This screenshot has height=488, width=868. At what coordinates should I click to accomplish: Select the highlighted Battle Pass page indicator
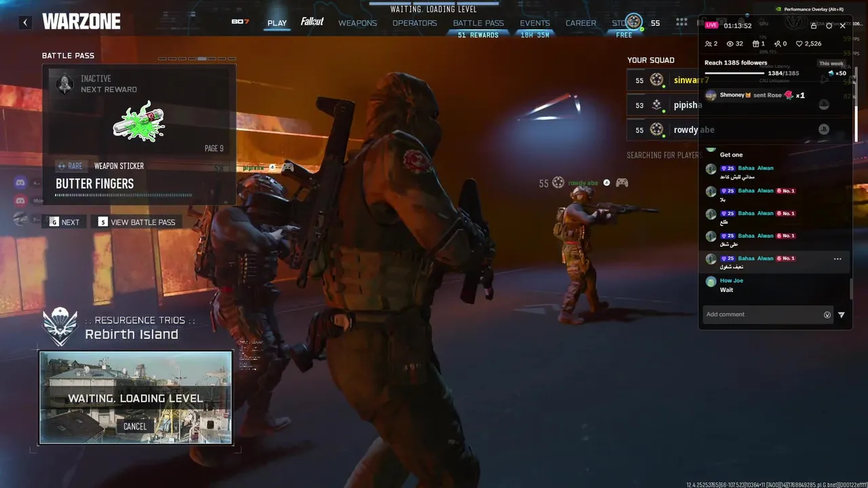pyautogui.click(x=202, y=59)
